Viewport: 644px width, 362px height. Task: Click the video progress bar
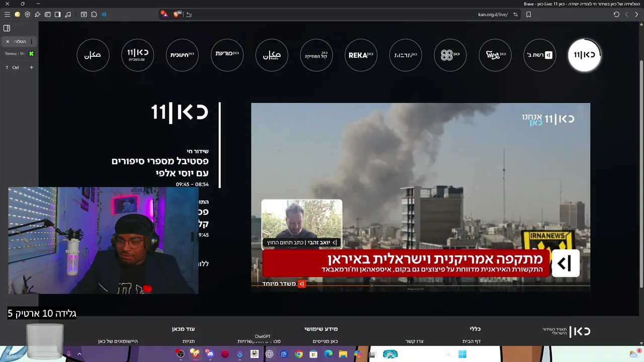click(421, 286)
